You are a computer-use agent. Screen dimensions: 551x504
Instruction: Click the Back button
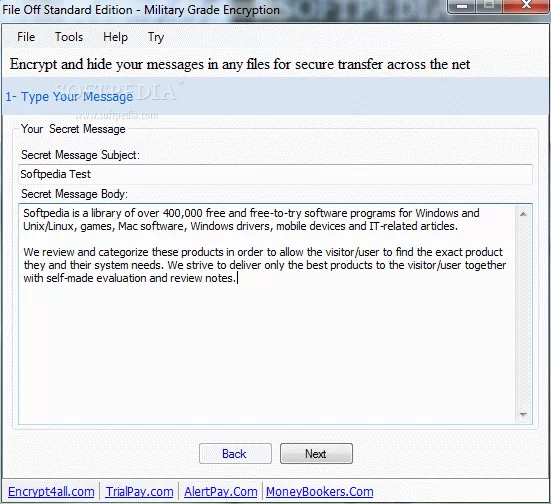[235, 453]
